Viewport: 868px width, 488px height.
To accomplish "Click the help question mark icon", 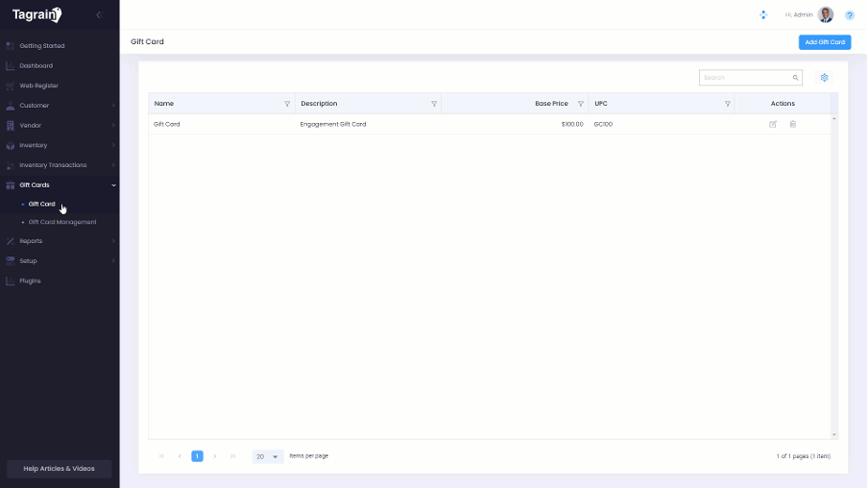I will 850,15.
